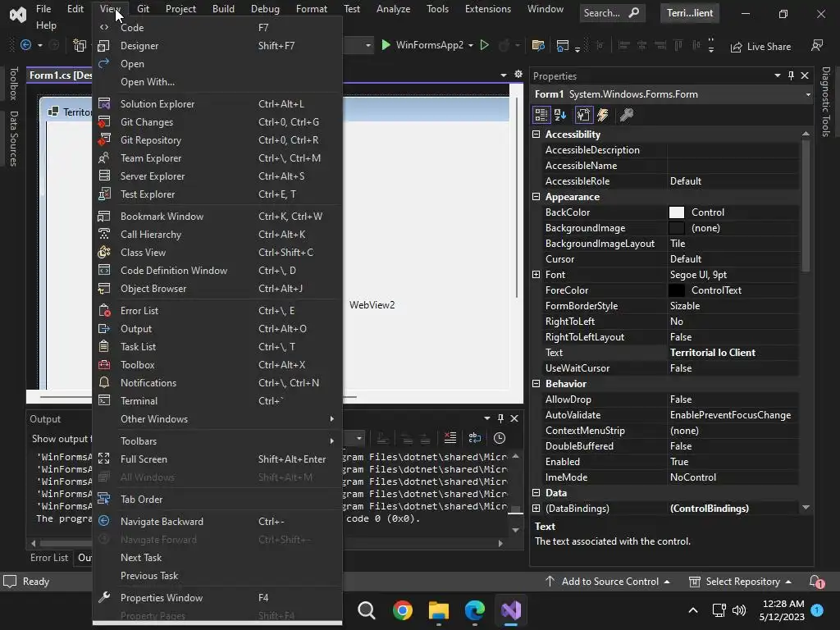Show Events lightning bolt in Properties

[603, 115]
